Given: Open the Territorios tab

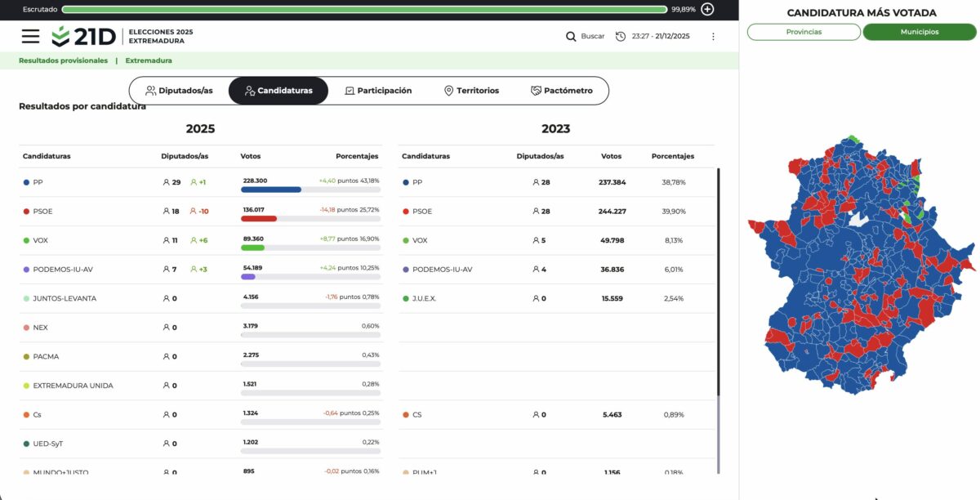Looking at the screenshot, I should [470, 91].
